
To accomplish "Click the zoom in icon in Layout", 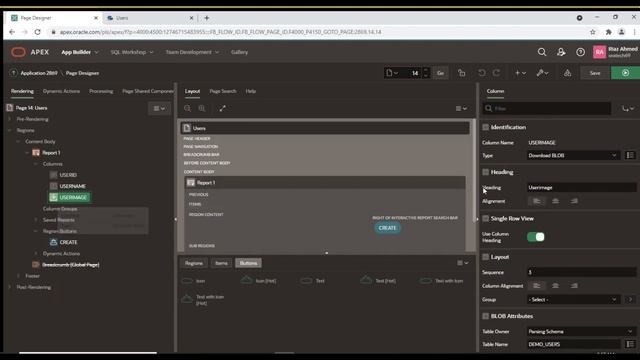I will pos(202,108).
